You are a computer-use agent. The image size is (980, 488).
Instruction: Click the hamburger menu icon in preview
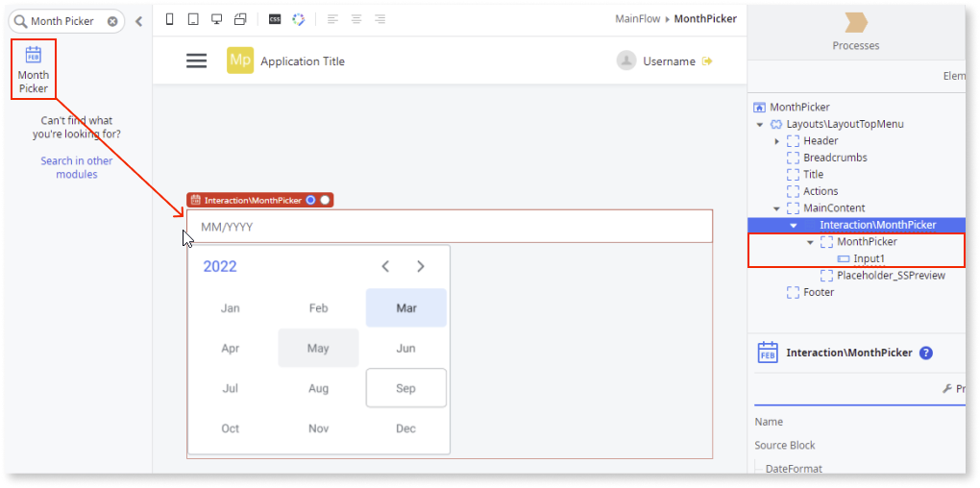click(196, 61)
